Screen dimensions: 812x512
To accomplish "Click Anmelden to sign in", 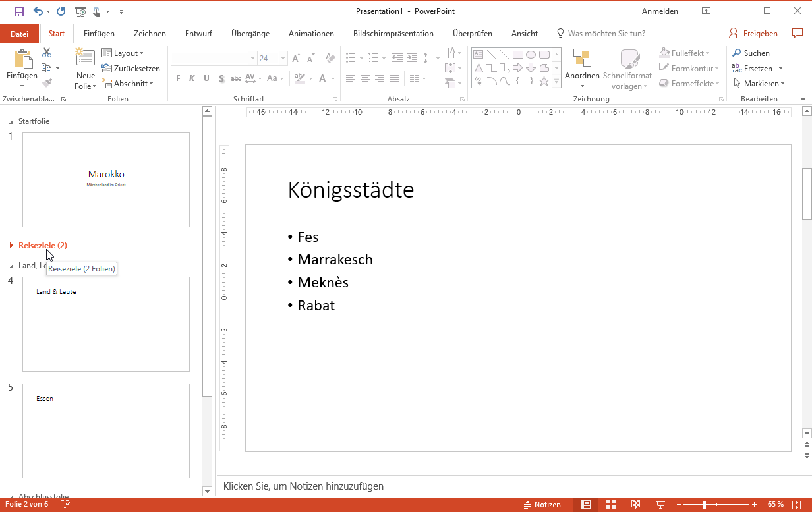I will tap(660, 11).
